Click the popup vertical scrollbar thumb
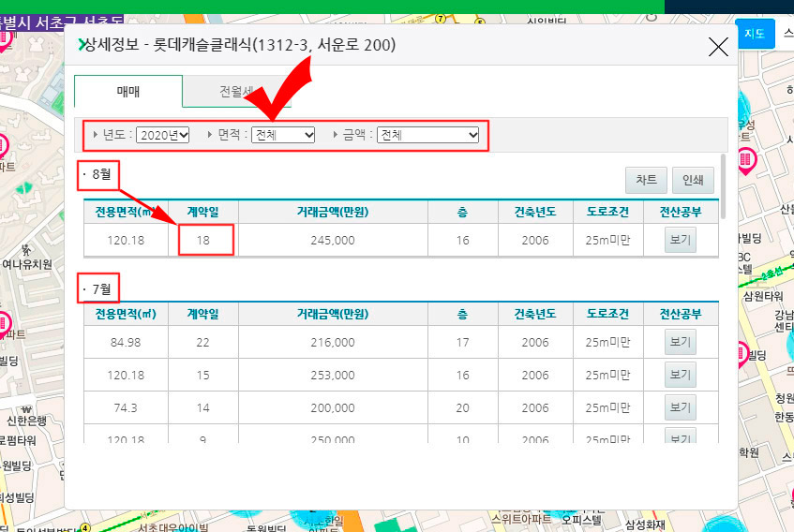Screen dimensions: 794x532 [723, 186]
